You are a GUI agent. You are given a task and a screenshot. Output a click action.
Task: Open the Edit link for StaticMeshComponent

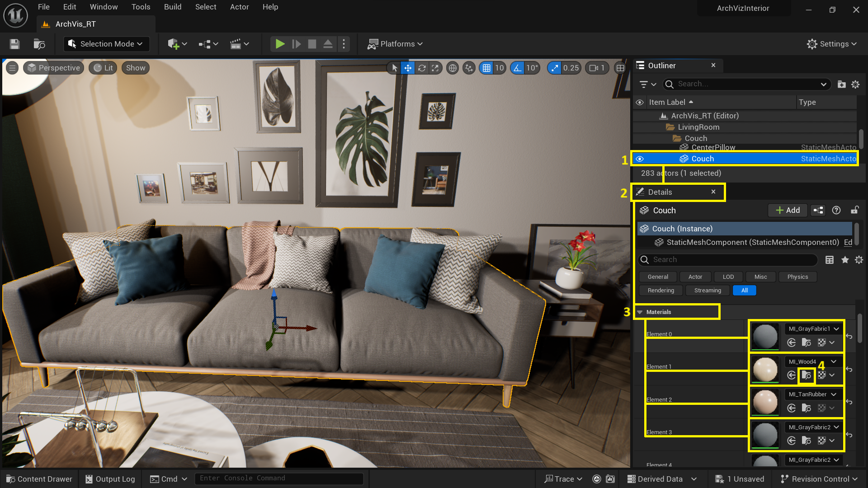[x=848, y=243]
